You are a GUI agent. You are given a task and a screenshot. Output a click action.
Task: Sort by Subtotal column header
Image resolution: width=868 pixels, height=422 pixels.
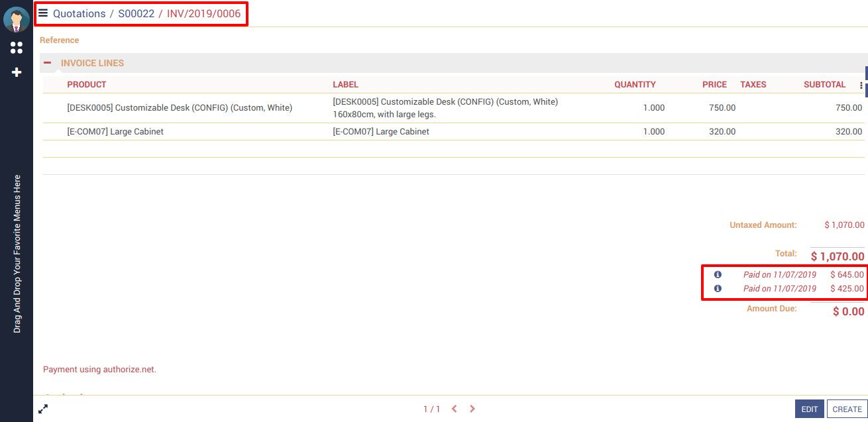(824, 85)
